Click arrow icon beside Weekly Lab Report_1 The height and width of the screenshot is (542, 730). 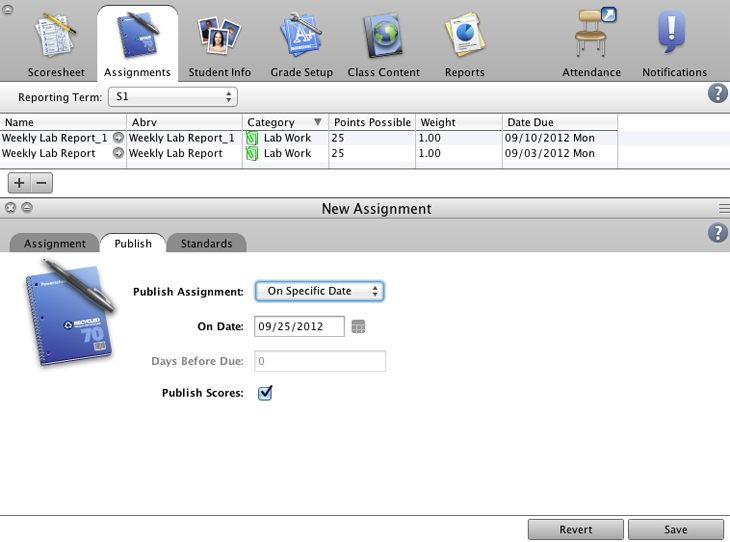click(x=118, y=138)
